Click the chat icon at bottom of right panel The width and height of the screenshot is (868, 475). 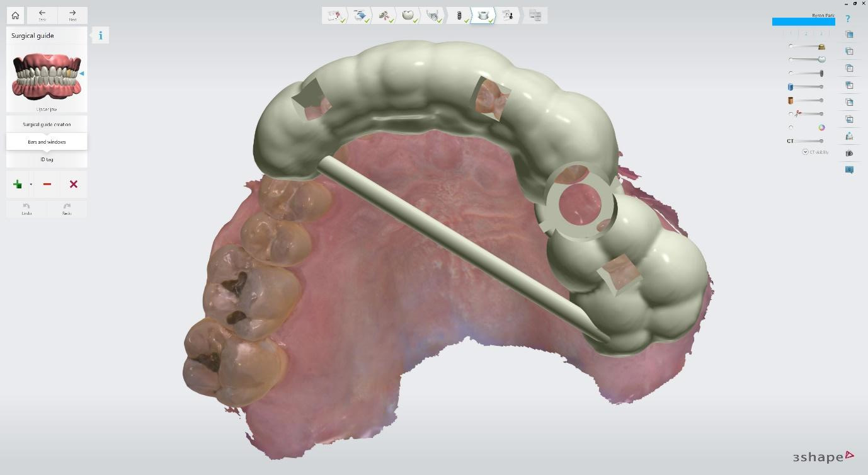click(x=849, y=169)
